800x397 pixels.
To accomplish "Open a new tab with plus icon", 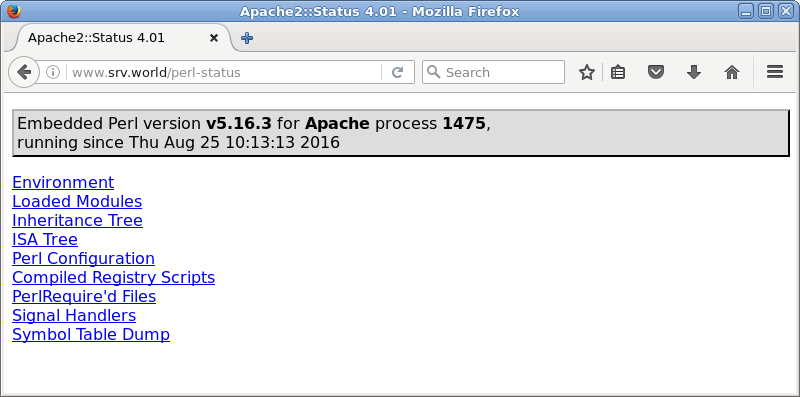I will (x=247, y=38).
